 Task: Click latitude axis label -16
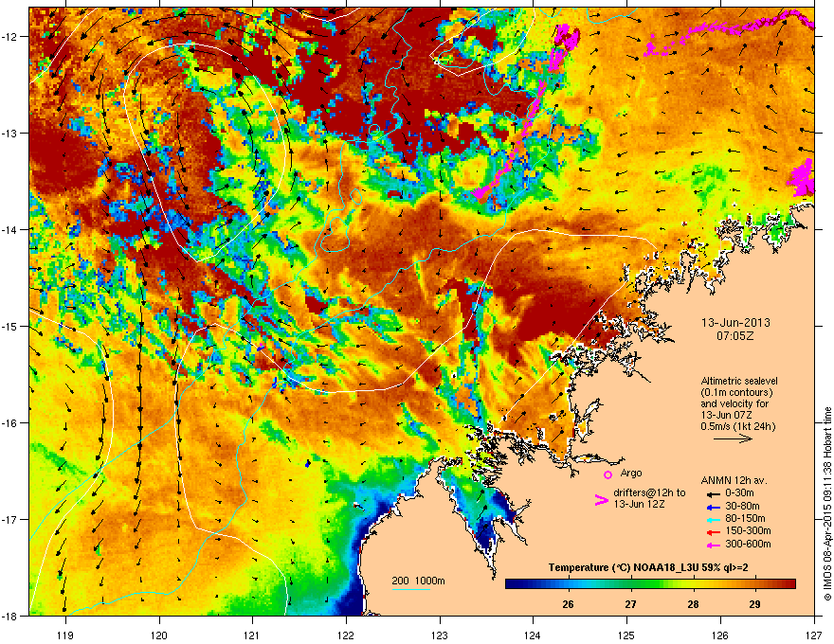[x=10, y=423]
